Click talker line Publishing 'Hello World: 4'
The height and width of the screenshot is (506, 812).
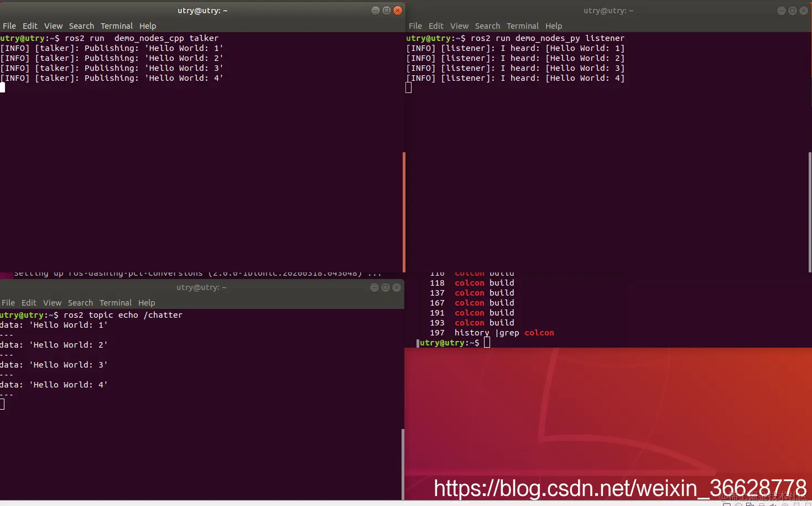pyautogui.click(x=112, y=78)
